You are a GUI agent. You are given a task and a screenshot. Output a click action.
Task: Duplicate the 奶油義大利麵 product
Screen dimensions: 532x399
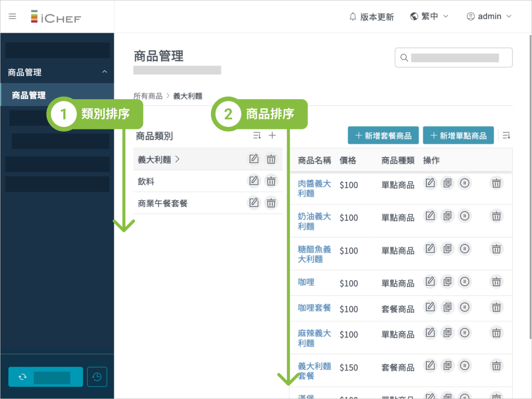[x=447, y=216]
